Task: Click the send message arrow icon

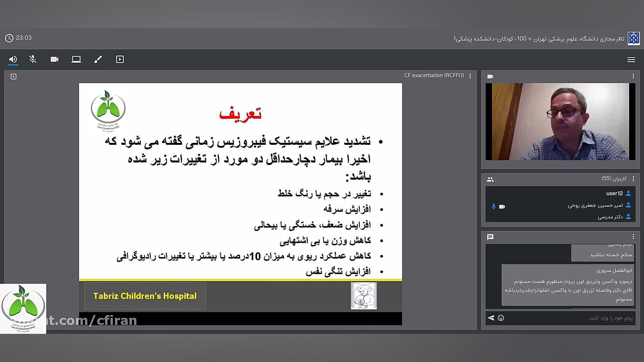Action: click(491, 318)
